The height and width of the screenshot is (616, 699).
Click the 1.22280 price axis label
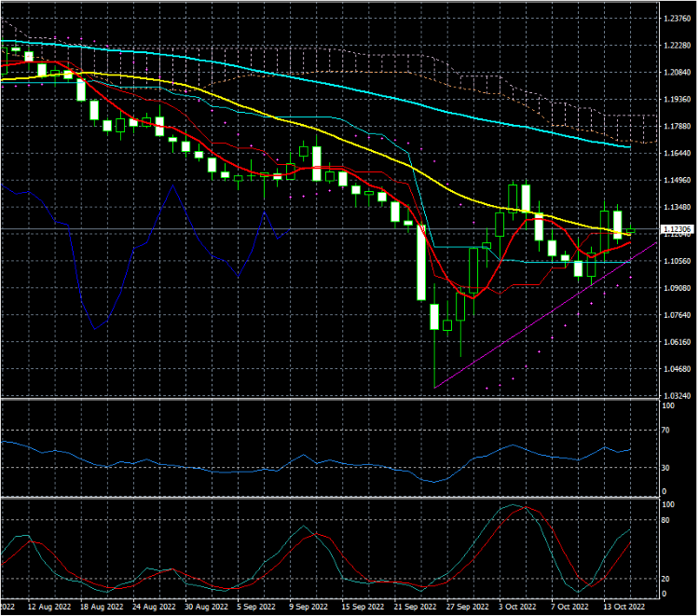tap(677, 46)
